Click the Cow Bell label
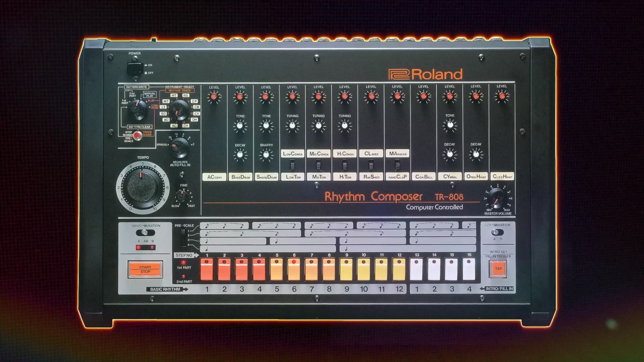644x362 pixels. point(424,177)
